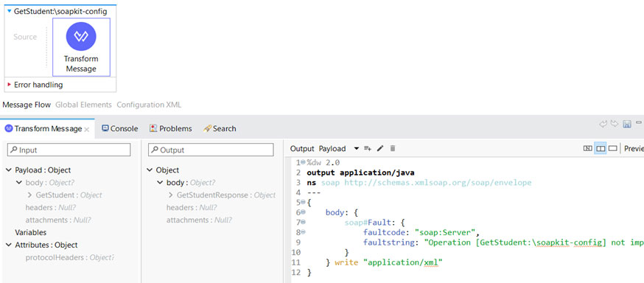Open the Problems tab

click(x=171, y=128)
